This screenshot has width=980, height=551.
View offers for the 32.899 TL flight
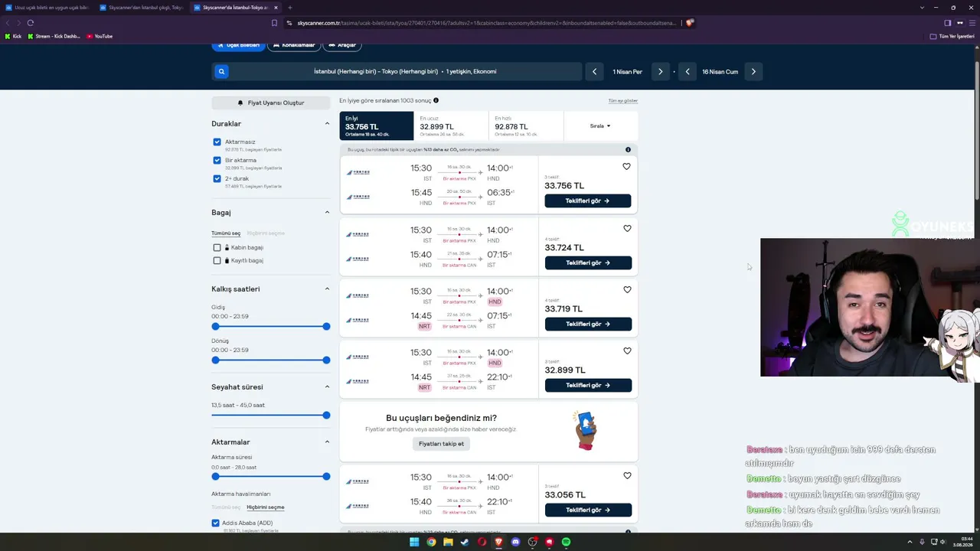(588, 385)
